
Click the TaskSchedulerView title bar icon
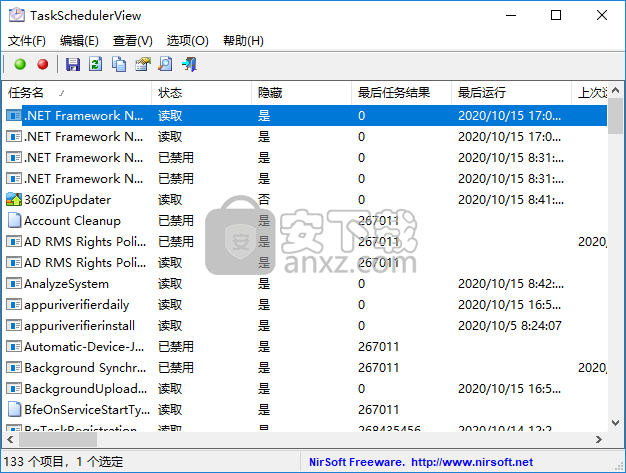[17, 15]
